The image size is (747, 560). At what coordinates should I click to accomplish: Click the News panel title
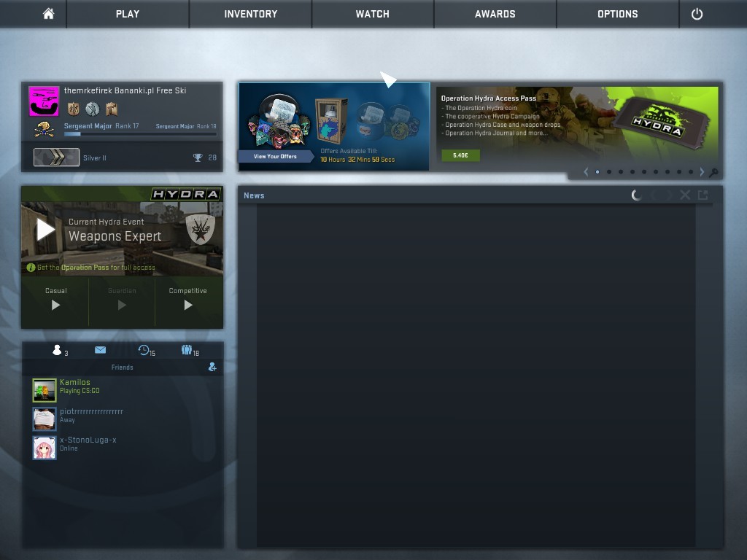coord(254,195)
